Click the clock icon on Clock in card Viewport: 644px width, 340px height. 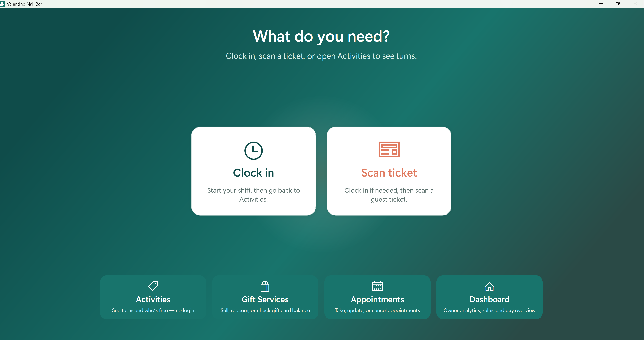(253, 151)
